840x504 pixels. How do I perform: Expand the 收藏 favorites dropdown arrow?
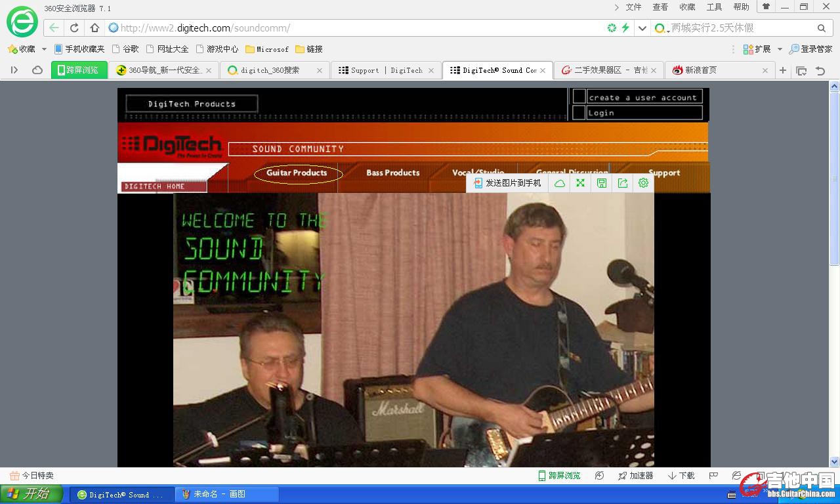[44, 49]
